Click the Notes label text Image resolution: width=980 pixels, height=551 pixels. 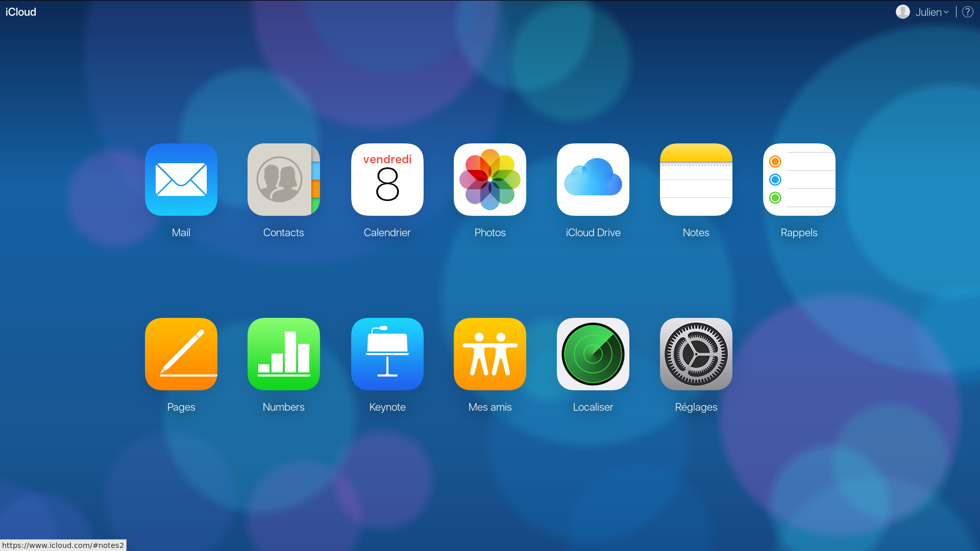696,233
